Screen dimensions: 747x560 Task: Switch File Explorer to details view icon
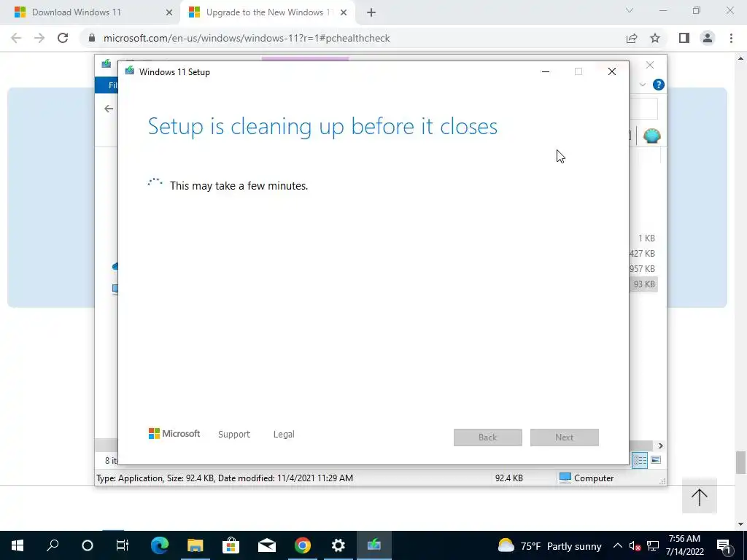coord(640,460)
